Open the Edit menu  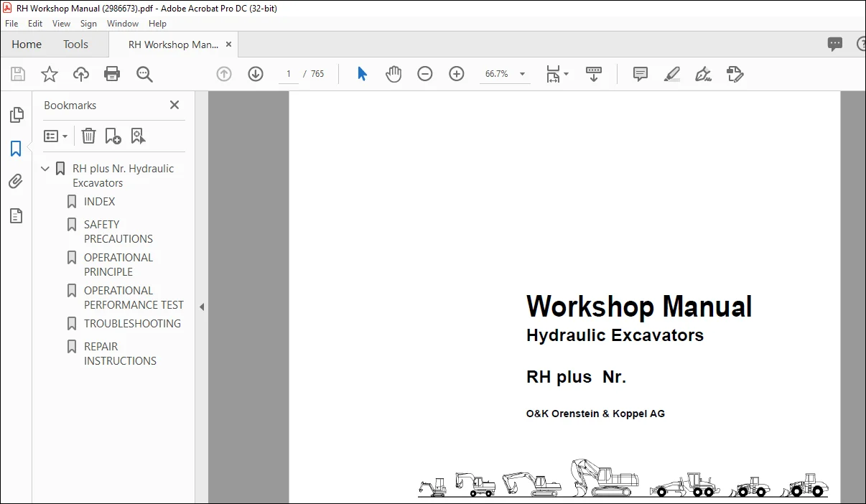[34, 24]
